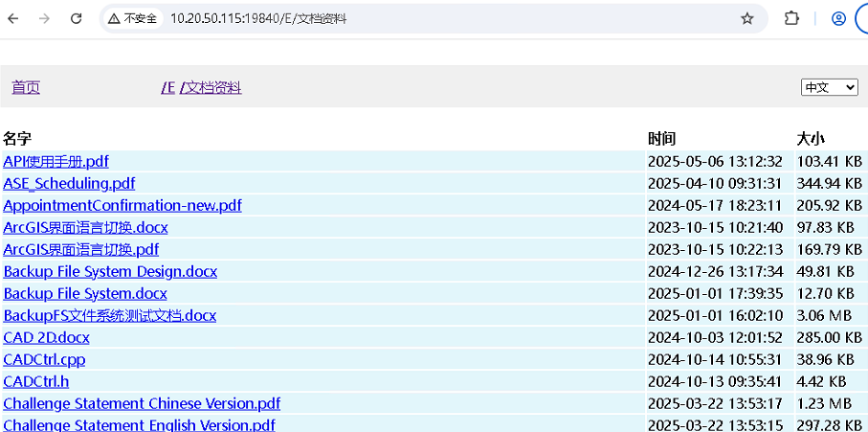The image size is (868, 432).
Task: Reload the page with refresh icon
Action: (x=77, y=18)
